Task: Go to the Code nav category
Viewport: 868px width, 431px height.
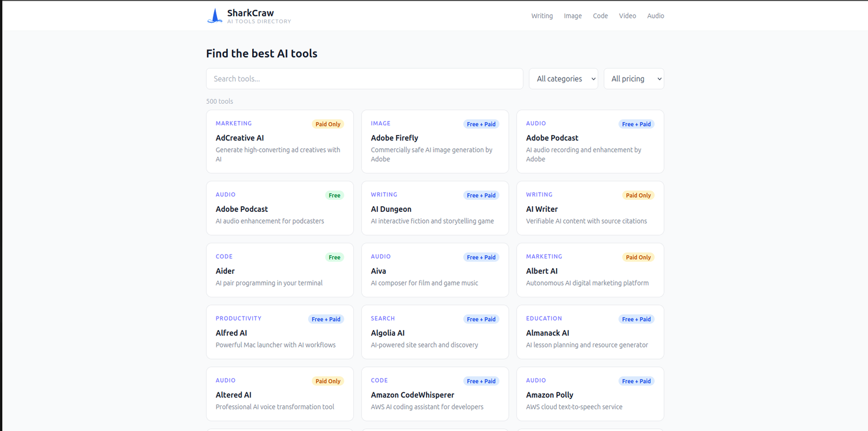Action: pyautogui.click(x=600, y=16)
